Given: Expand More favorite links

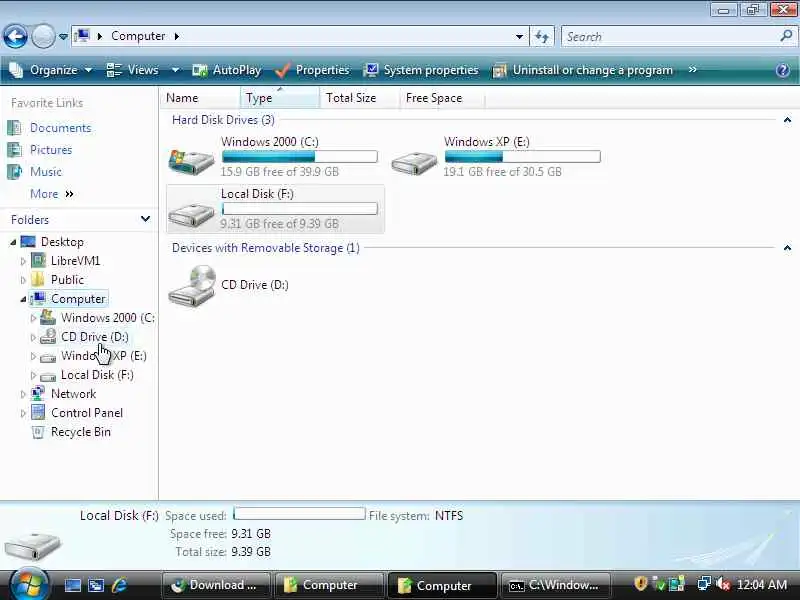Looking at the screenshot, I should (x=52, y=194).
